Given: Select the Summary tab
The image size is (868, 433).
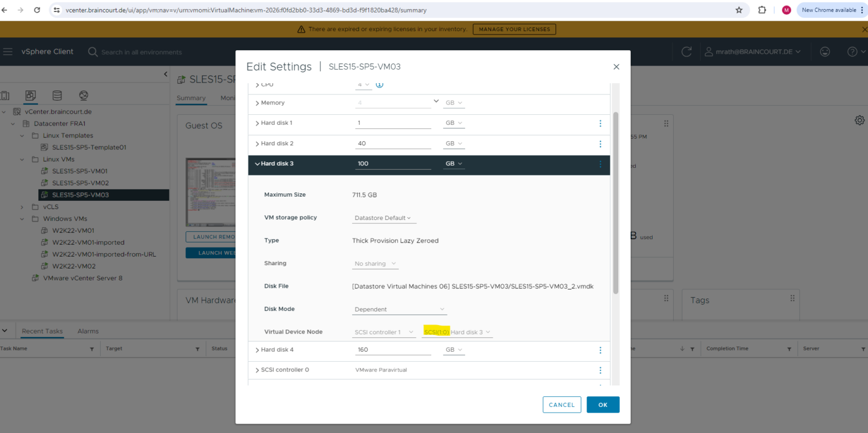Looking at the screenshot, I should pyautogui.click(x=191, y=98).
